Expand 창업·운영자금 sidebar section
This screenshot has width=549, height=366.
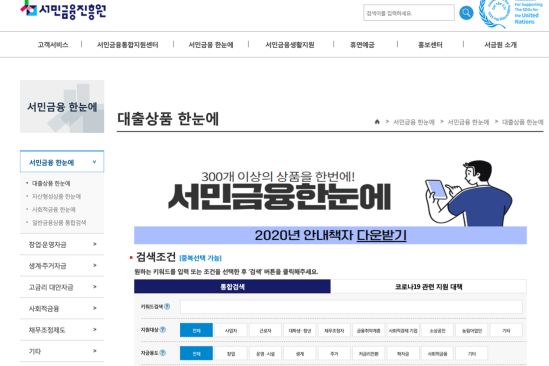tap(62, 244)
